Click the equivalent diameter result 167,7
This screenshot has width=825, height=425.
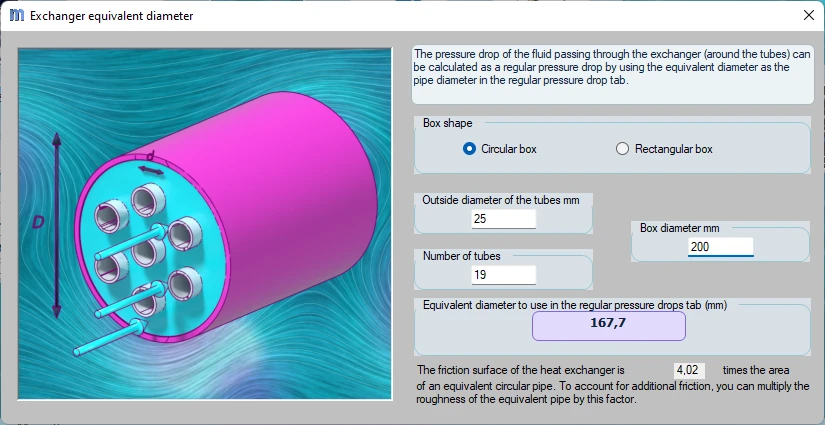(x=609, y=326)
